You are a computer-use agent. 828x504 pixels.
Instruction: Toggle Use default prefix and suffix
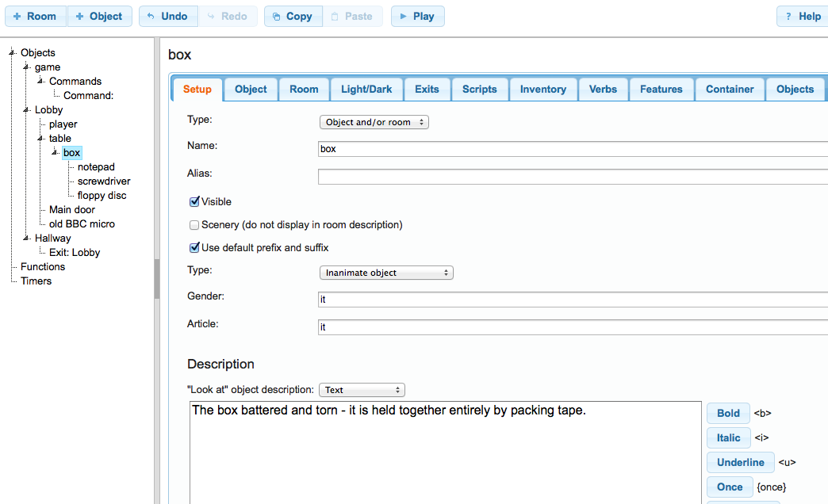[194, 248]
